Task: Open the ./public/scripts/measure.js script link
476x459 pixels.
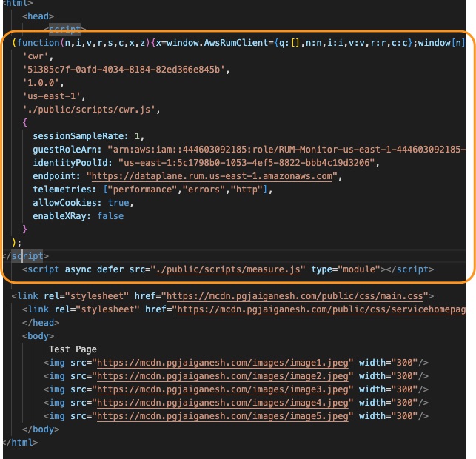Action: pos(228,269)
